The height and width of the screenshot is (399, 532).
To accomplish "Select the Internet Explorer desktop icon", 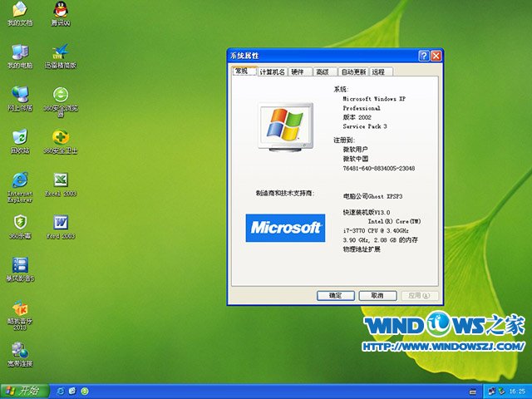I will 20,187.
